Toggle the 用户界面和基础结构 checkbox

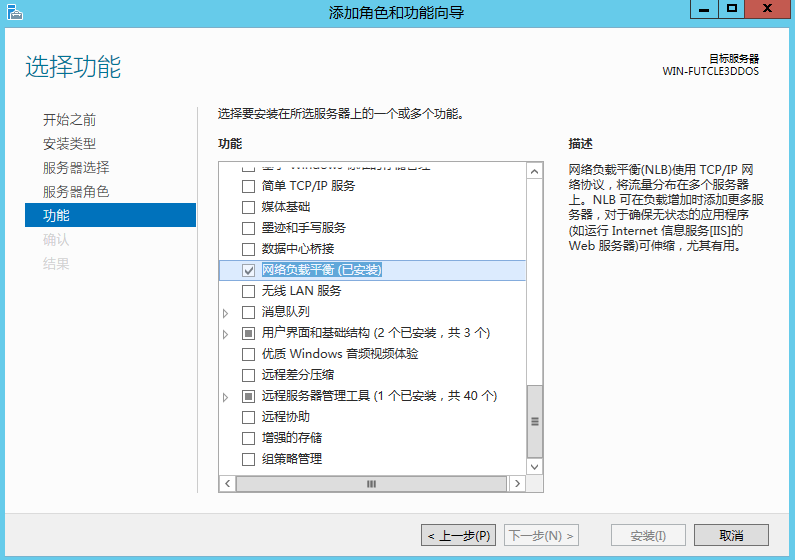tap(248, 333)
